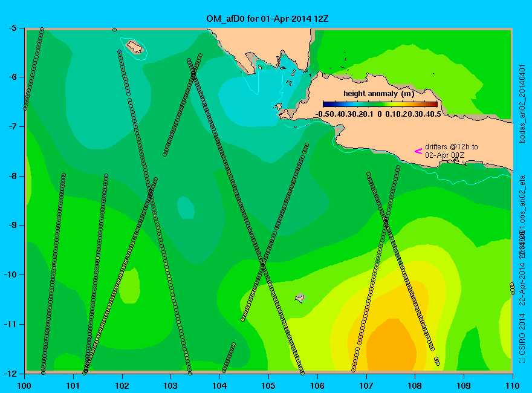Click the '0' tick label on the colorbar
Screen dimensions: 532x393
point(379,114)
